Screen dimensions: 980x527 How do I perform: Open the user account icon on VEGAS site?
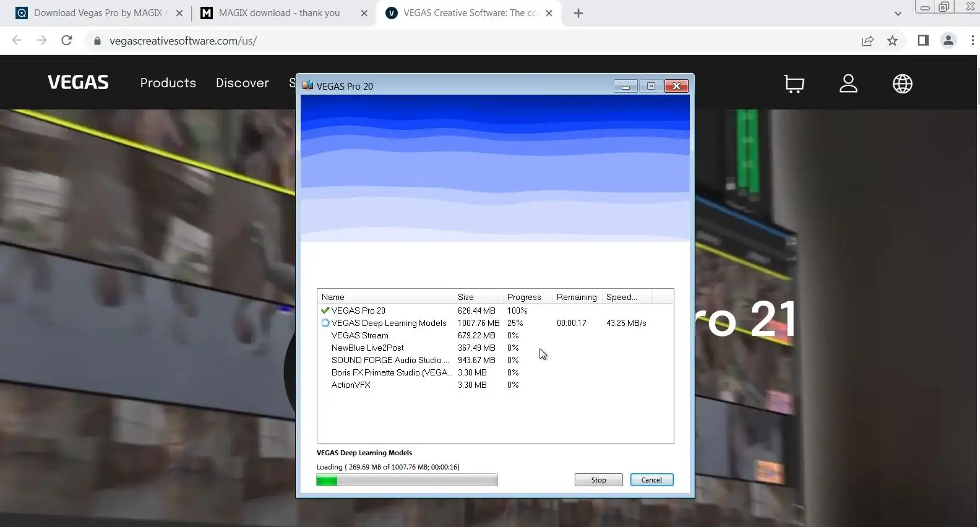click(x=848, y=84)
